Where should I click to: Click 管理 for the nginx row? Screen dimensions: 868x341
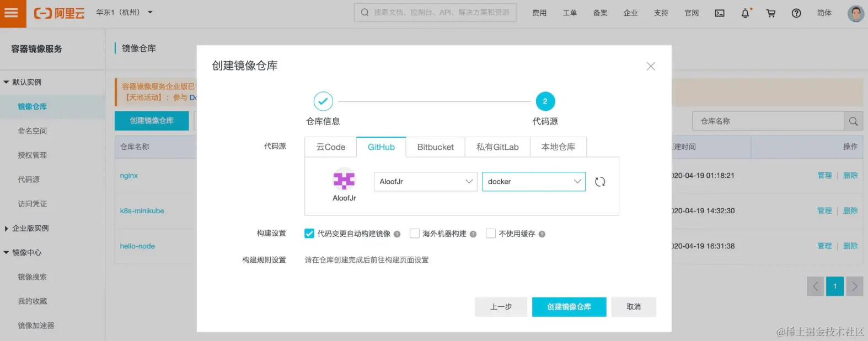pyautogui.click(x=824, y=176)
